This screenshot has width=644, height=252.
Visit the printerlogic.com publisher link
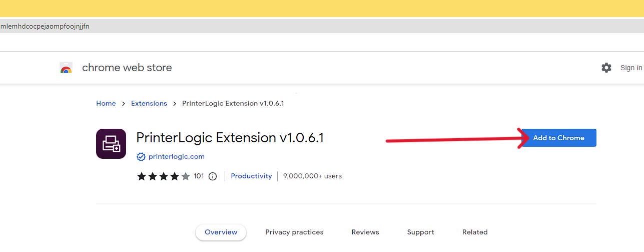tap(177, 156)
